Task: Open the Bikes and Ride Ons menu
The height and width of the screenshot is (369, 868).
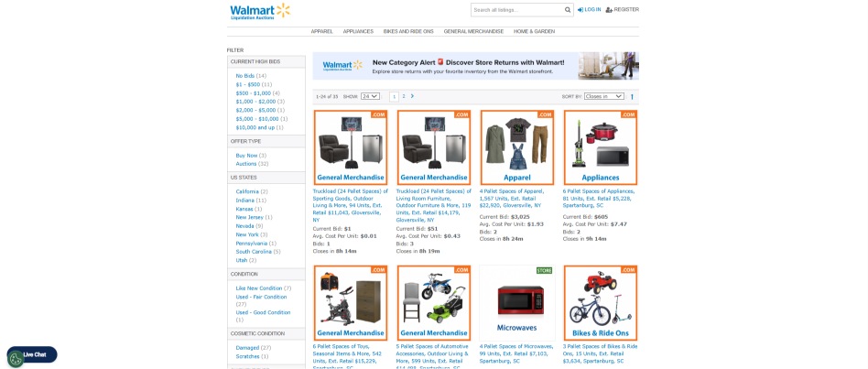Action: pyautogui.click(x=408, y=31)
